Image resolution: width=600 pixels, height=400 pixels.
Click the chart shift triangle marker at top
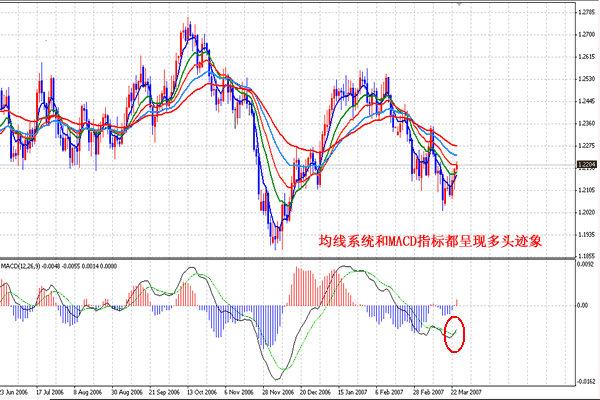tap(459, 3)
